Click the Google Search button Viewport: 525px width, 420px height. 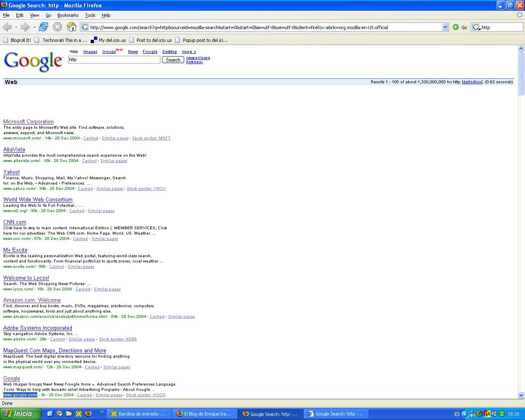click(173, 60)
